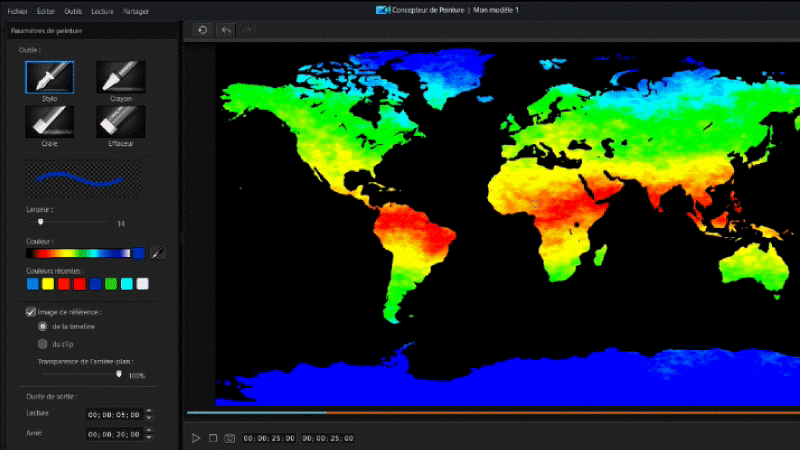Open the Outils menu
This screenshot has height=450, width=800.
click(x=73, y=10)
